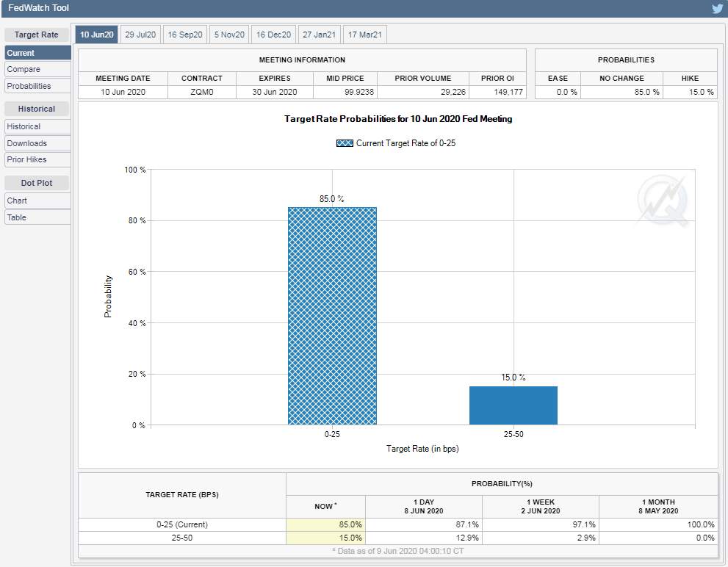Image resolution: width=728 pixels, height=567 pixels.
Task: Click the 0-25 (Current) table row label
Action: pyautogui.click(x=182, y=524)
